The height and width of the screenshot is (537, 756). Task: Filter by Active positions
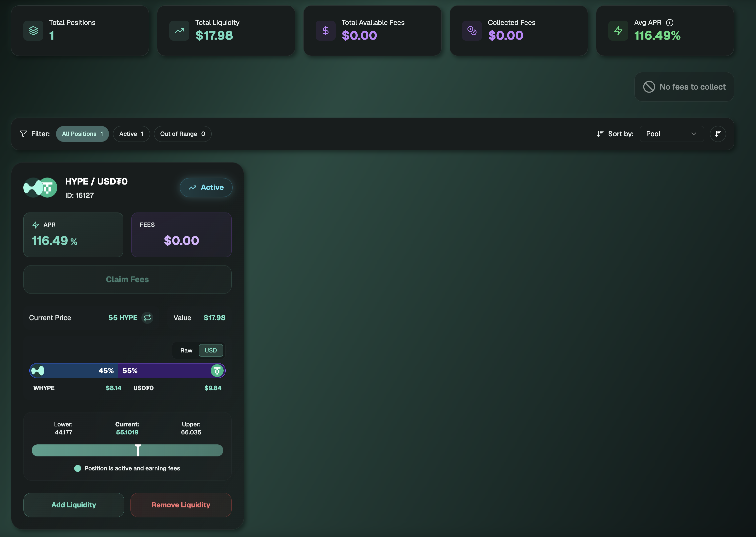[131, 134]
